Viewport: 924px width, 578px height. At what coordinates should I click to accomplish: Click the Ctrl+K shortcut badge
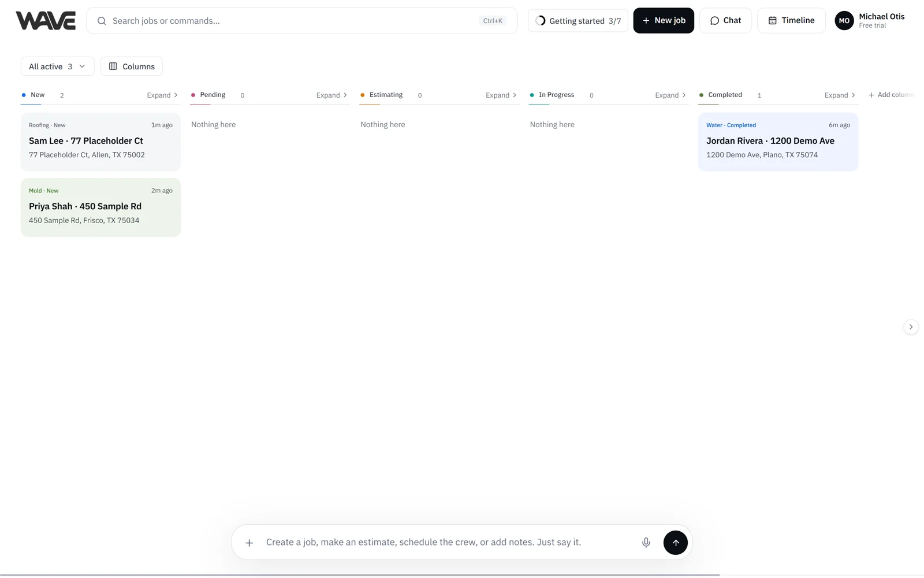click(492, 21)
